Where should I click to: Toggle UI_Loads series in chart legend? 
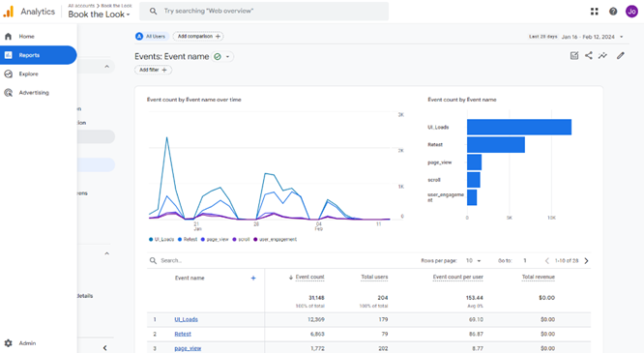tap(161, 239)
